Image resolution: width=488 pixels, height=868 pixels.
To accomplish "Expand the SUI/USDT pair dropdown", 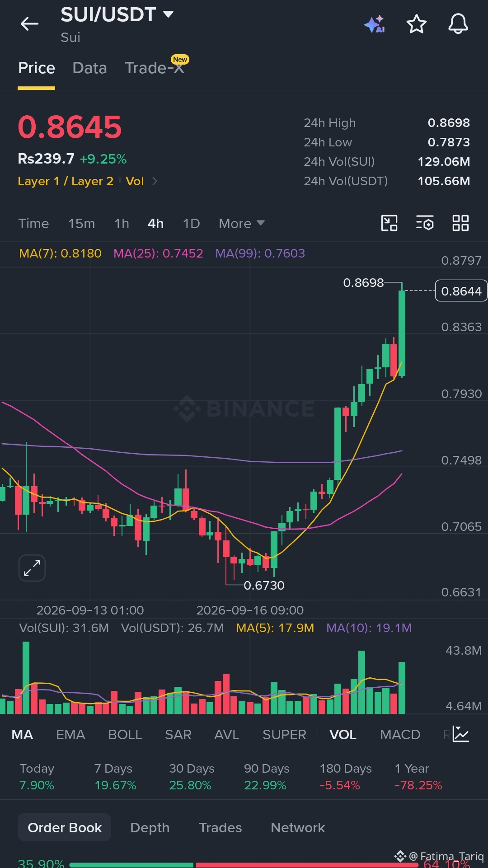I will click(x=168, y=14).
